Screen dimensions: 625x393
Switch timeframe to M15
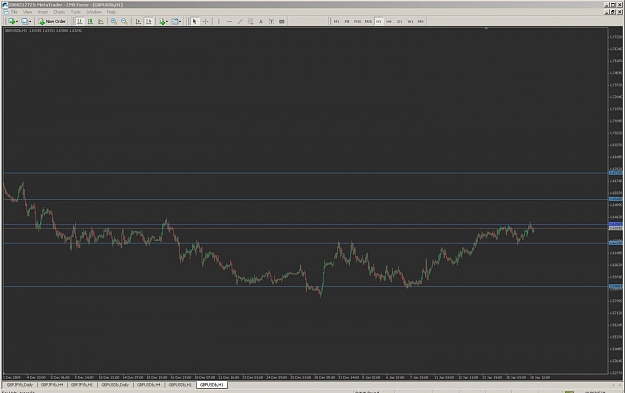click(358, 22)
